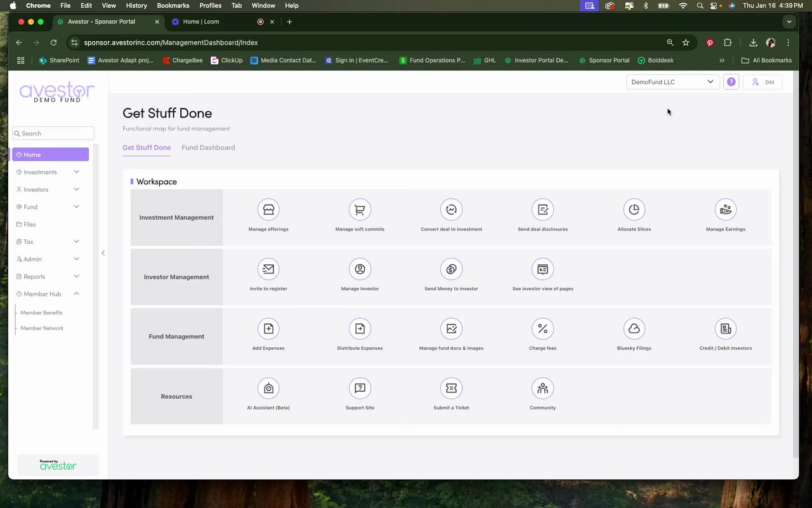Screen dimensions: 812x508
Task: Select the Submit a Ticket icon
Action: coord(451,388)
